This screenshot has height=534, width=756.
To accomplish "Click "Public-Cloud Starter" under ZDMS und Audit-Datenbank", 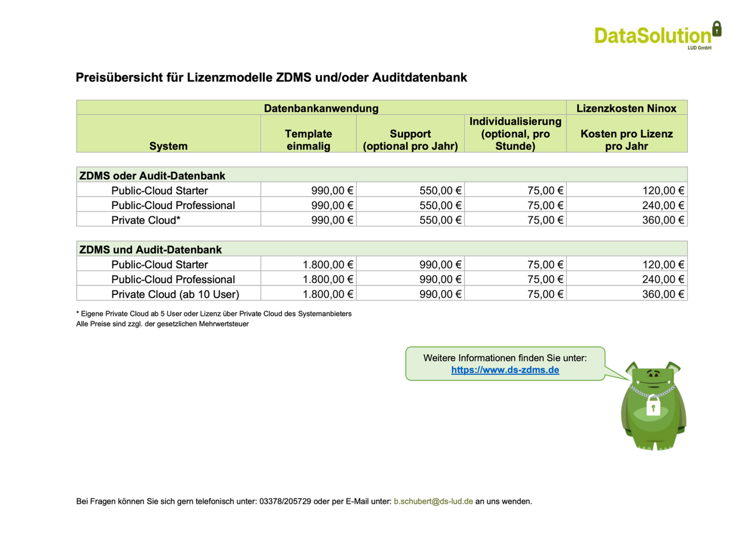I will (159, 265).
